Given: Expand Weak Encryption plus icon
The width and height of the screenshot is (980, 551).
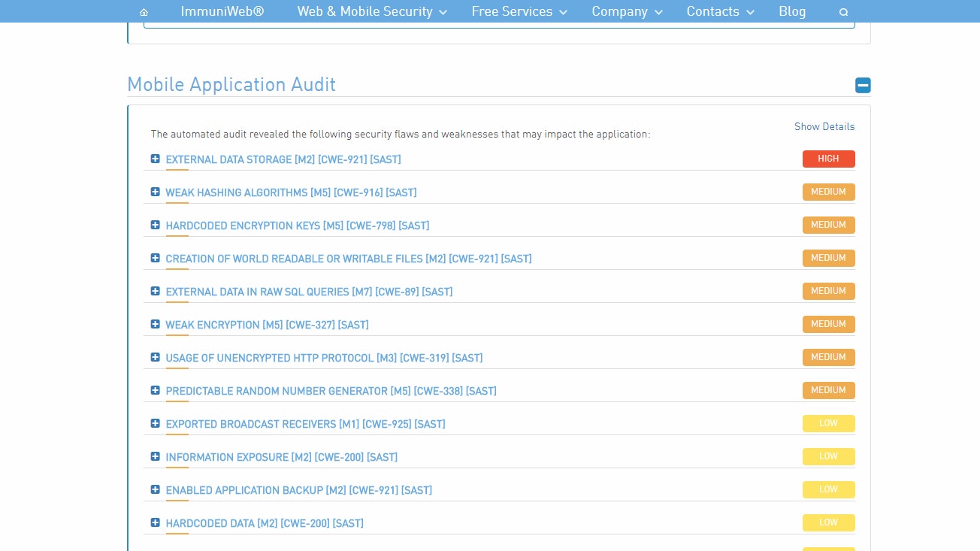Looking at the screenshot, I should click(x=156, y=324).
